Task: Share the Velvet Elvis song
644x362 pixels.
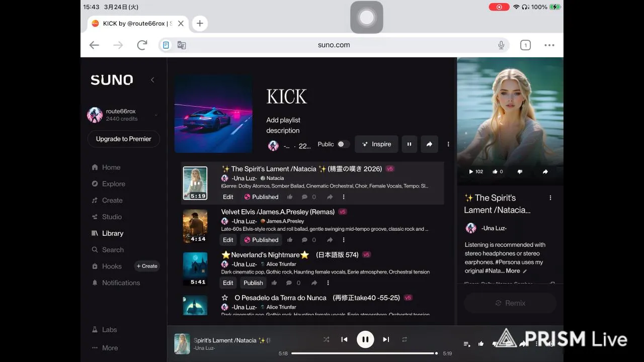Action: point(330,240)
